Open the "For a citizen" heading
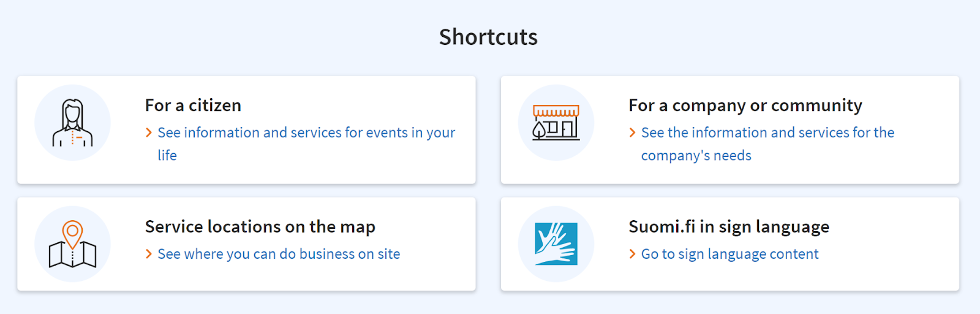Viewport: 980px width, 314px height. [193, 105]
